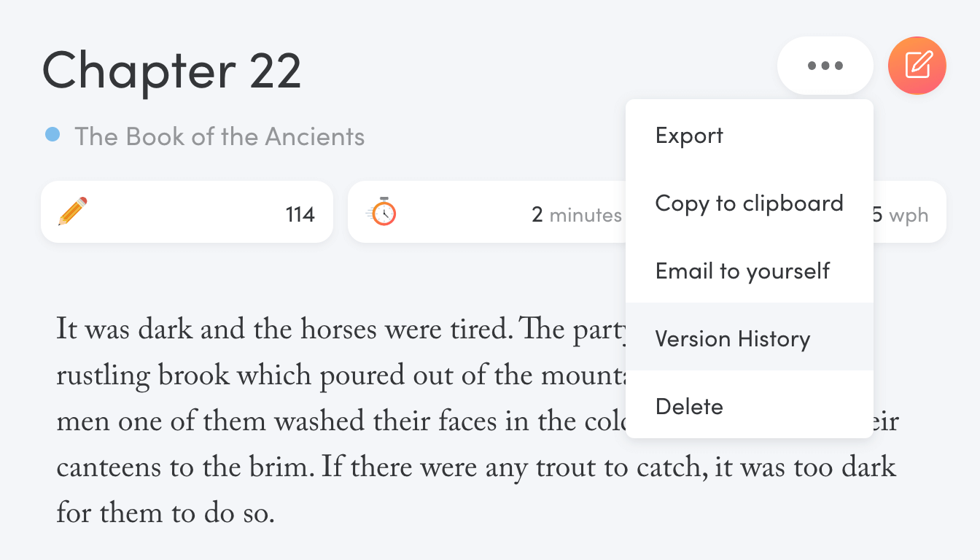This screenshot has width=980, height=560.
Task: Choose Export from the menu
Action: pos(750,135)
